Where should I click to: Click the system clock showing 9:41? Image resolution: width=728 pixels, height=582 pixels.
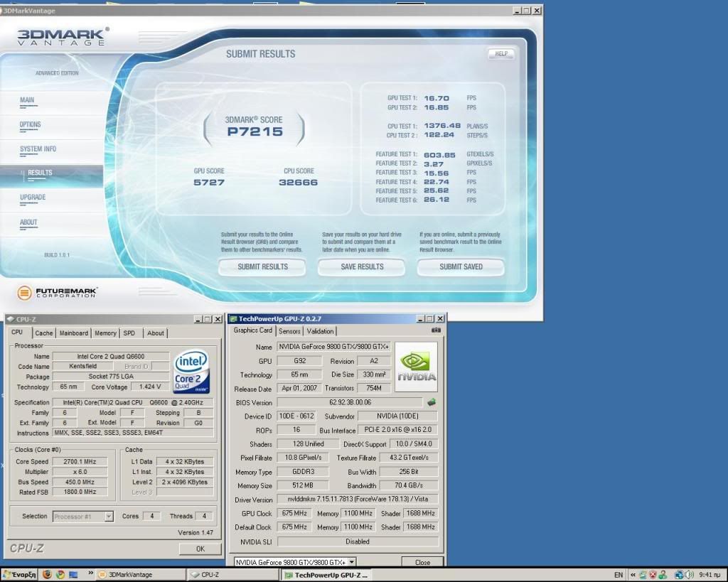[x=710, y=575]
